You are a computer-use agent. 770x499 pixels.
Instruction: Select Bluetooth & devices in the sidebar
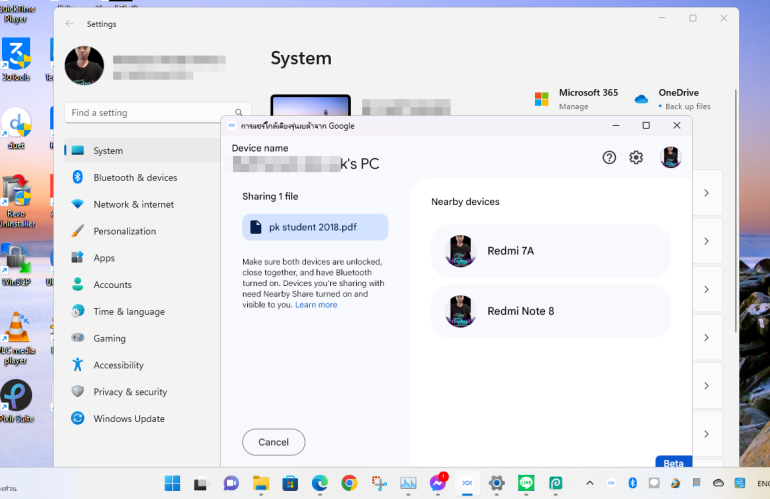pyautogui.click(x=135, y=178)
